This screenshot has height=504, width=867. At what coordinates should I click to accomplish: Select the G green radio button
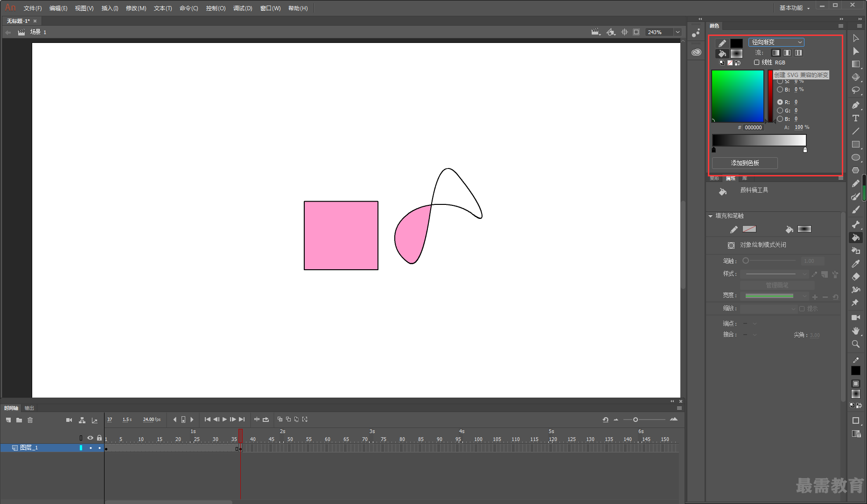[780, 111]
